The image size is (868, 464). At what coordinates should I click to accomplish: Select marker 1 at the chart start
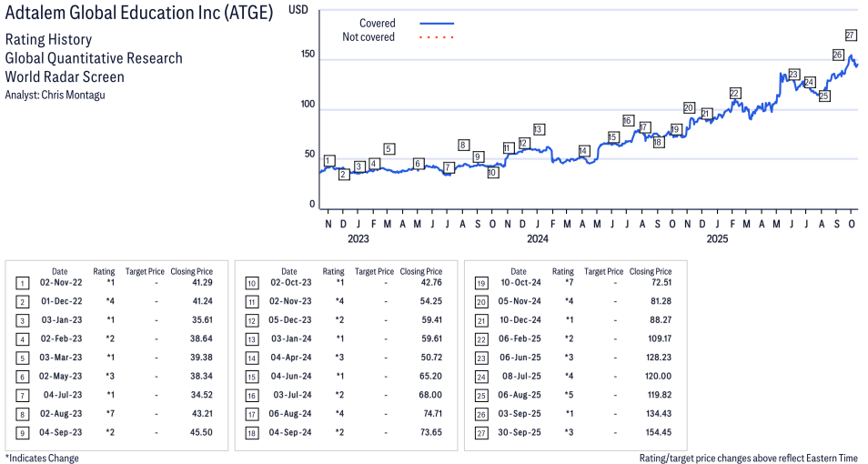tap(328, 161)
